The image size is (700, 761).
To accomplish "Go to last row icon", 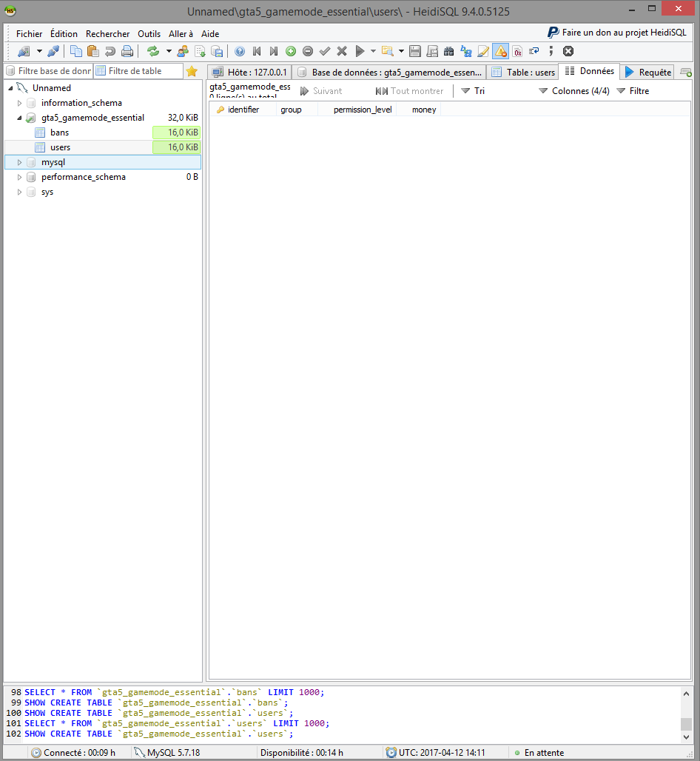I will (x=274, y=51).
